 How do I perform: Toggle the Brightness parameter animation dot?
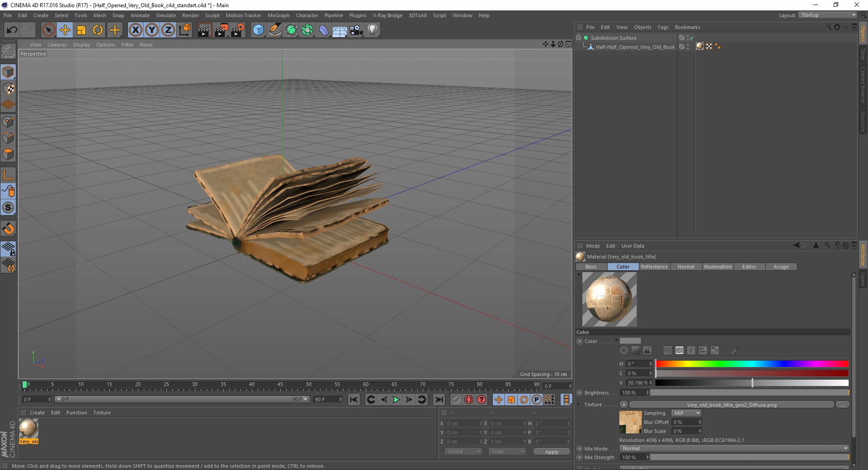click(580, 393)
